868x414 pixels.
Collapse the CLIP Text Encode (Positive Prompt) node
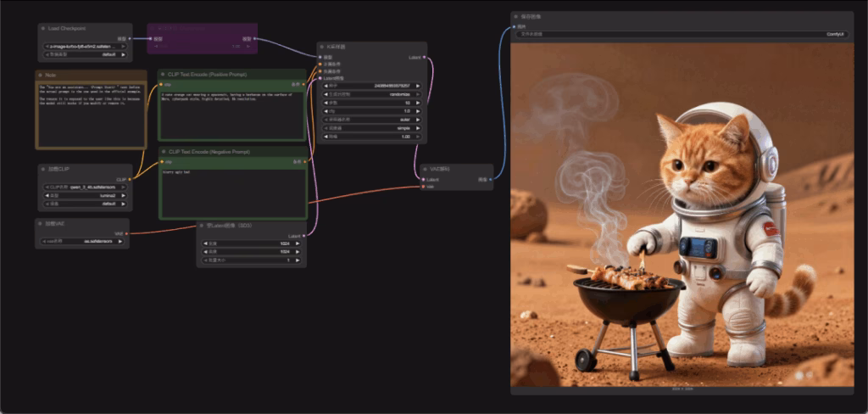tap(164, 75)
